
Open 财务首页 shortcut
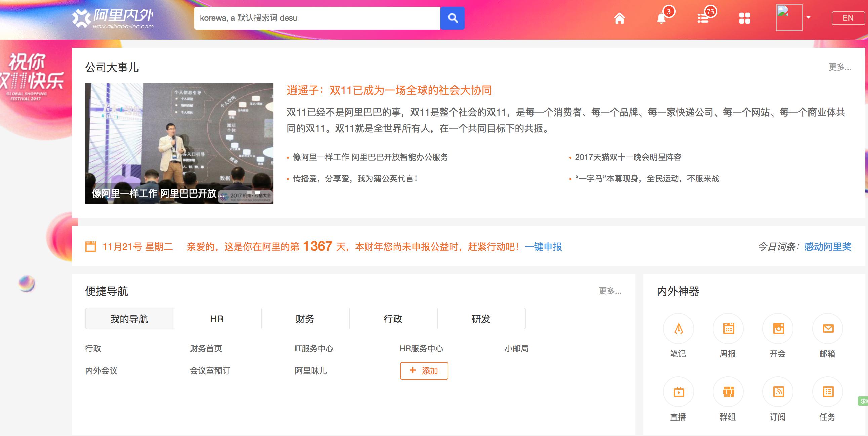(x=206, y=348)
